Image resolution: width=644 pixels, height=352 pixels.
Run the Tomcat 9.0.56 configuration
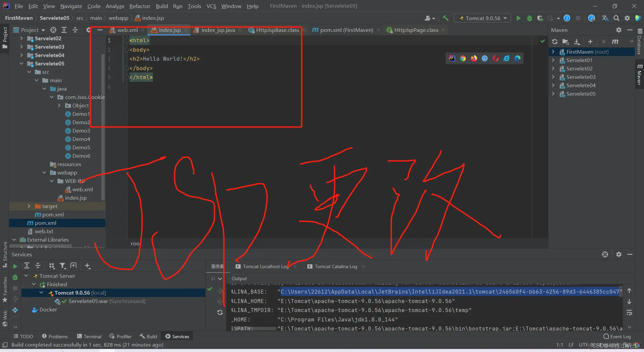(x=518, y=18)
